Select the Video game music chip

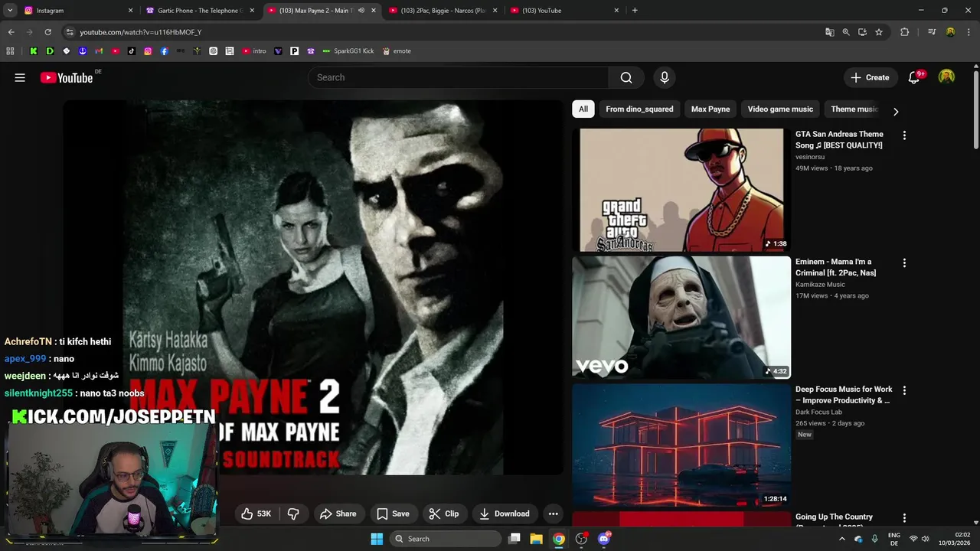(780, 109)
